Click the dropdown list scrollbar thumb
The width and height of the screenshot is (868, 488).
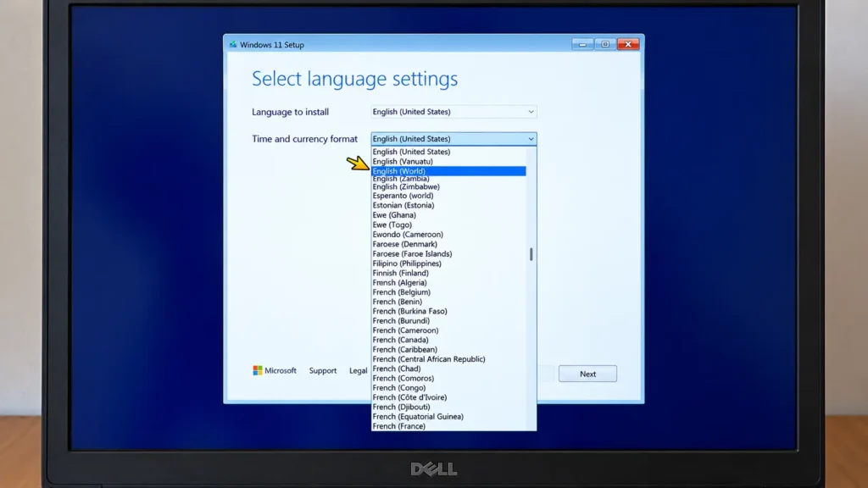point(531,254)
